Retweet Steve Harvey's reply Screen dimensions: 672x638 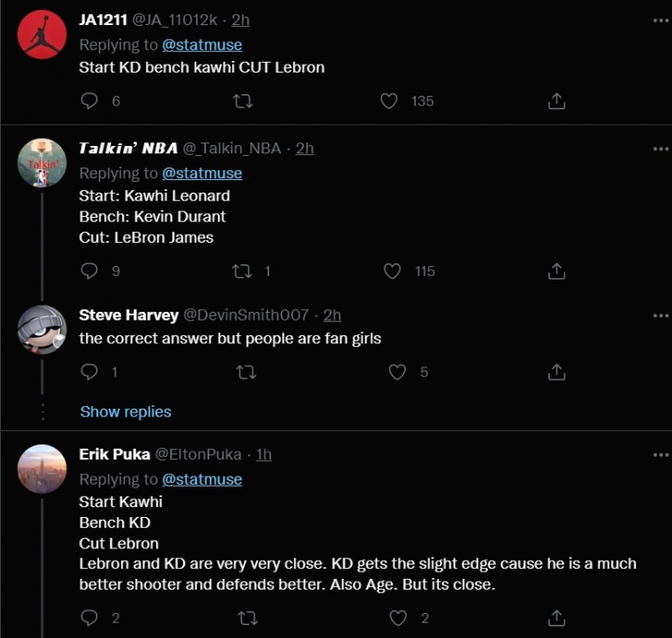245,372
